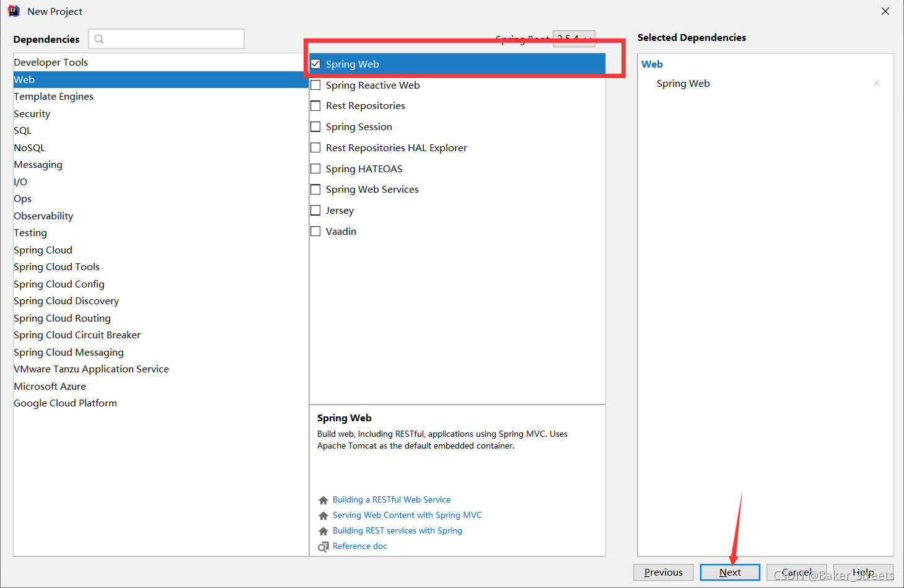Close the New Project window
Image resolution: width=904 pixels, height=588 pixels.
(885, 11)
